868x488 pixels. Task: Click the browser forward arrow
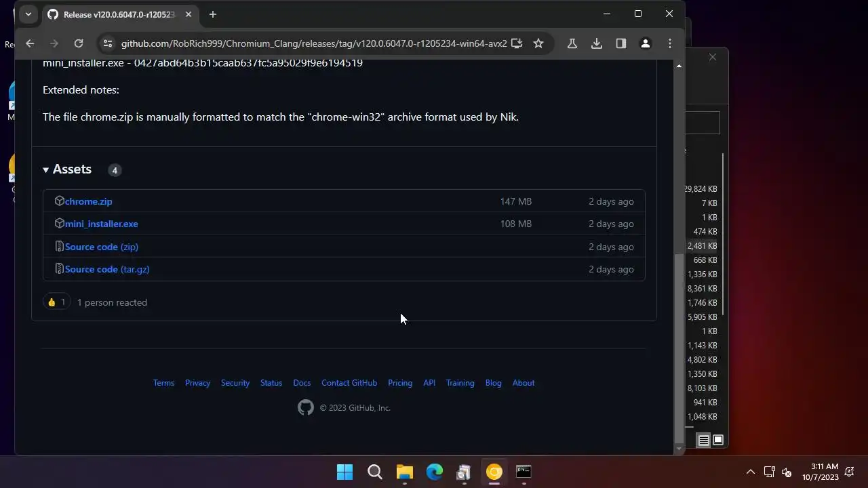[x=54, y=43]
